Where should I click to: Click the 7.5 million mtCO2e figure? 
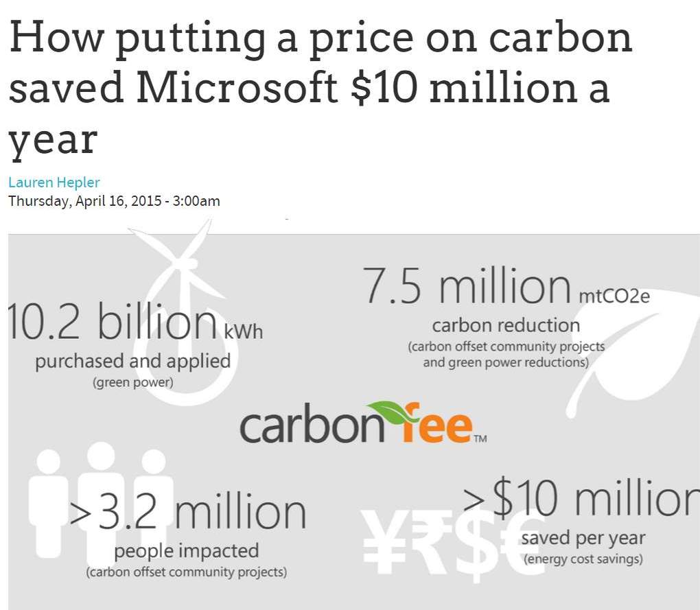(506, 285)
